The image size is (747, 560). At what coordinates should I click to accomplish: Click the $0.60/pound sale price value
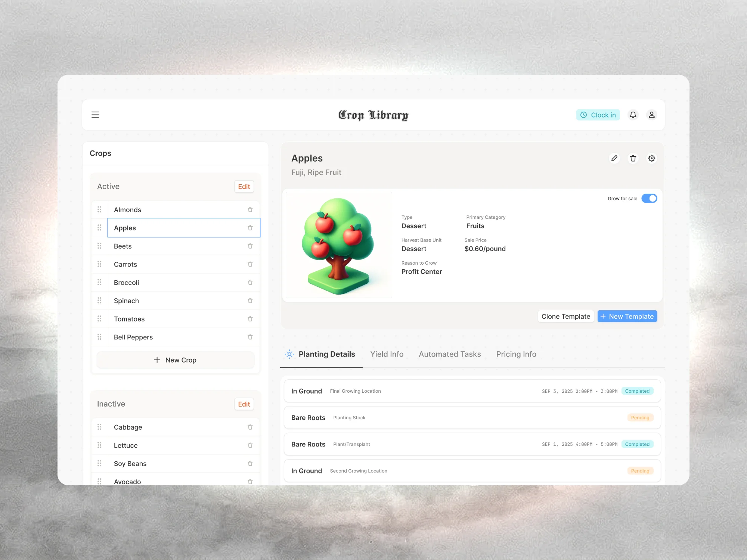pos(485,249)
